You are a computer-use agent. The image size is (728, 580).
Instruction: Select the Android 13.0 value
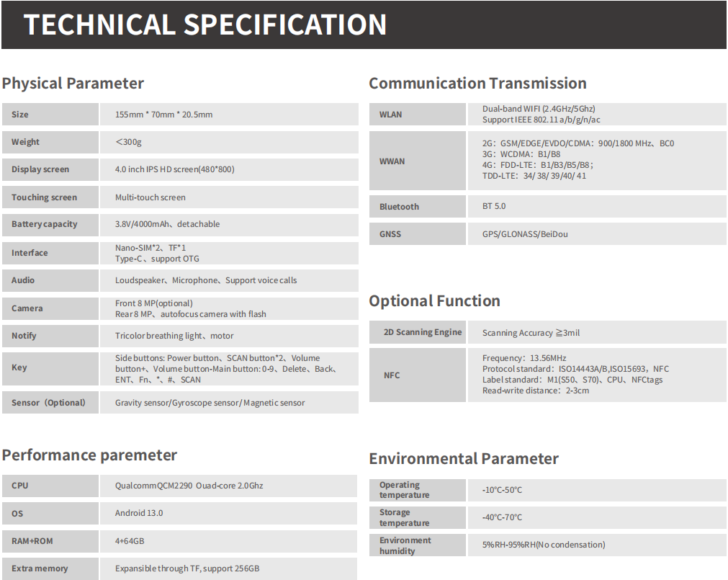pos(139,513)
